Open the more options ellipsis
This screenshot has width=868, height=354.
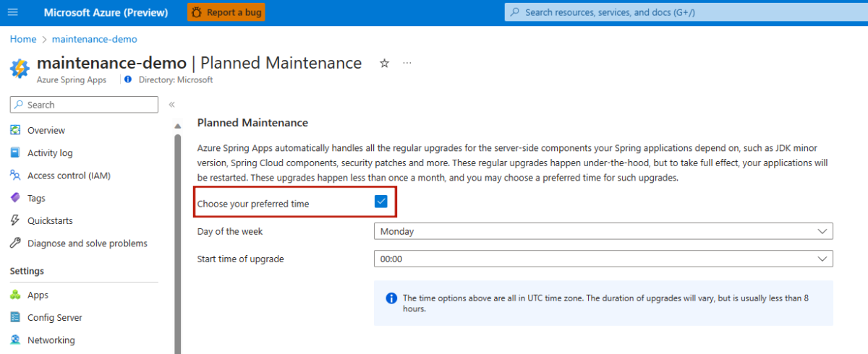point(407,63)
